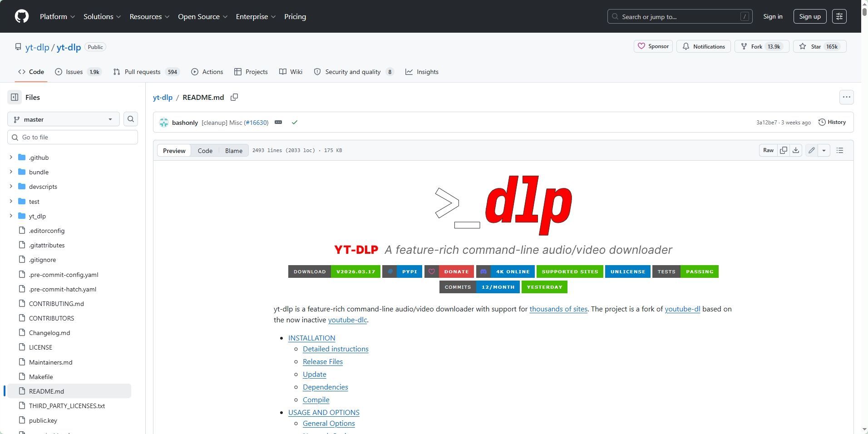
Task: Open the .gitattributes file
Action: coord(47,245)
